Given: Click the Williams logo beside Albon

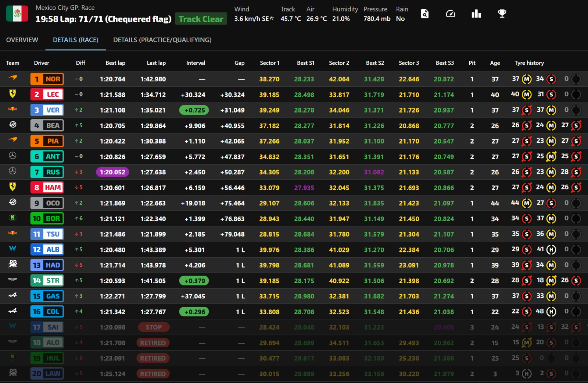Looking at the screenshot, I should tap(12, 249).
